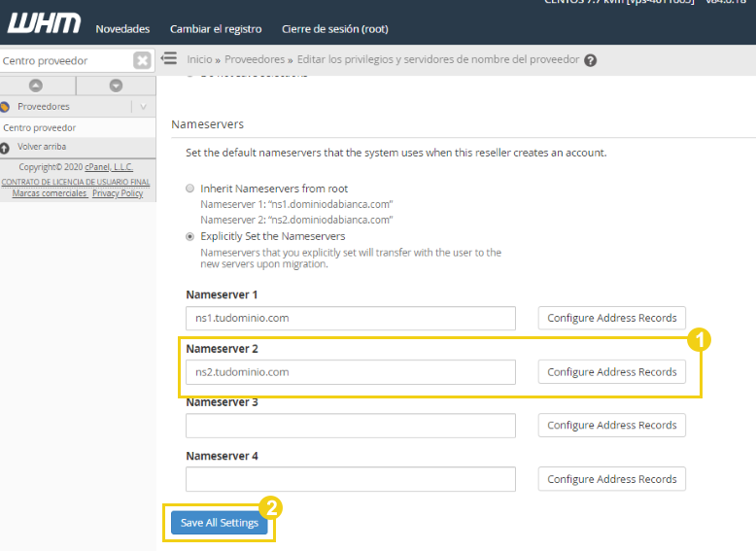
Task: Click text "ns2.dominiodabianca.com"
Action: (330, 220)
